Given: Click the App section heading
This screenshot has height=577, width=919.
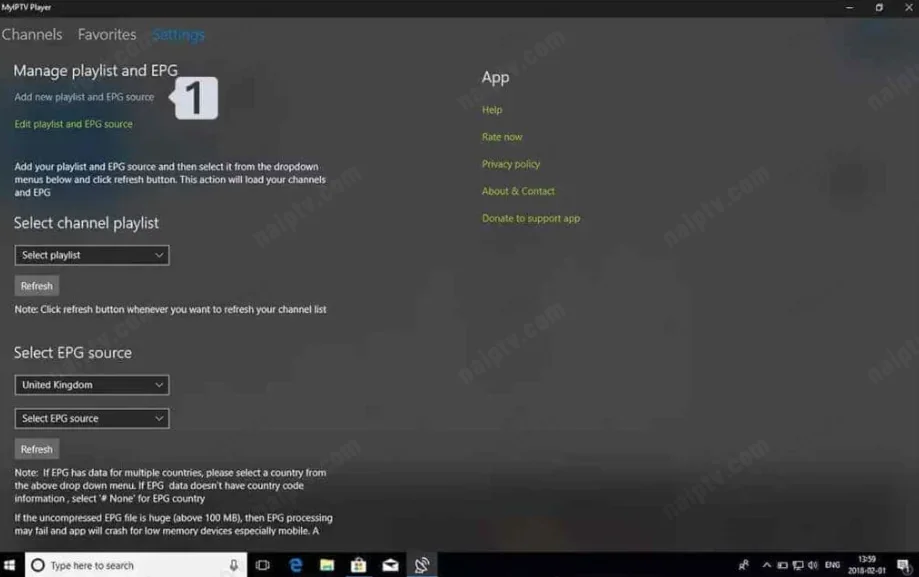Looking at the screenshot, I should click(x=495, y=77).
